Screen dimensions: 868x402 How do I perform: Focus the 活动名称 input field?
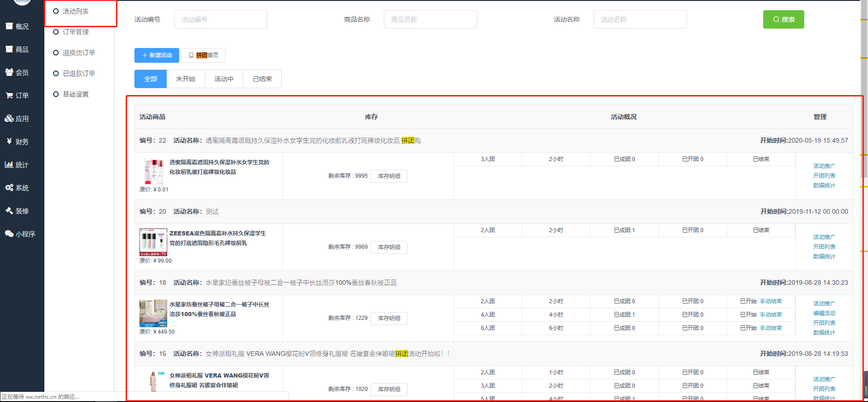(x=640, y=19)
